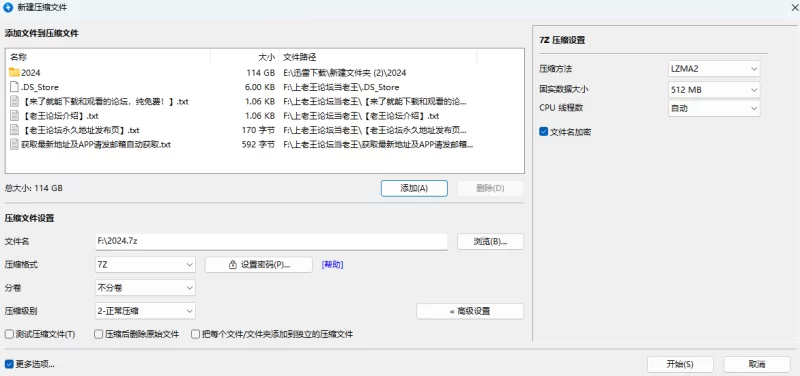Click the 取消 button
The width and height of the screenshot is (800, 376).
coord(757,364)
